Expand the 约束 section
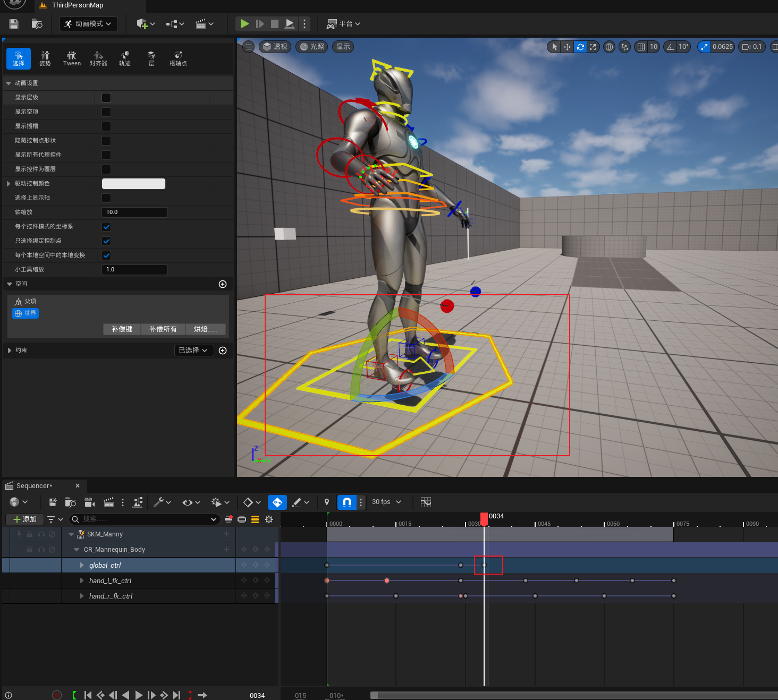Screen dimensions: 778x700 click(x=10, y=351)
